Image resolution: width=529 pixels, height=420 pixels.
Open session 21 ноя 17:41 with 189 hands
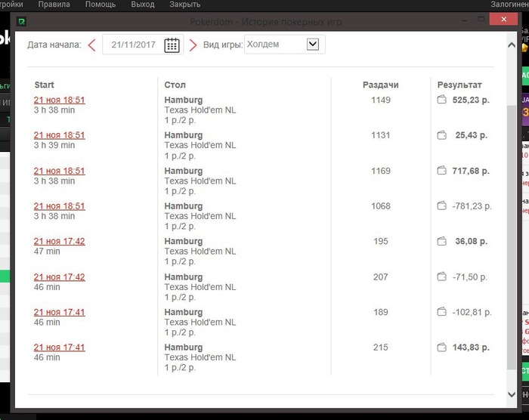click(x=60, y=312)
